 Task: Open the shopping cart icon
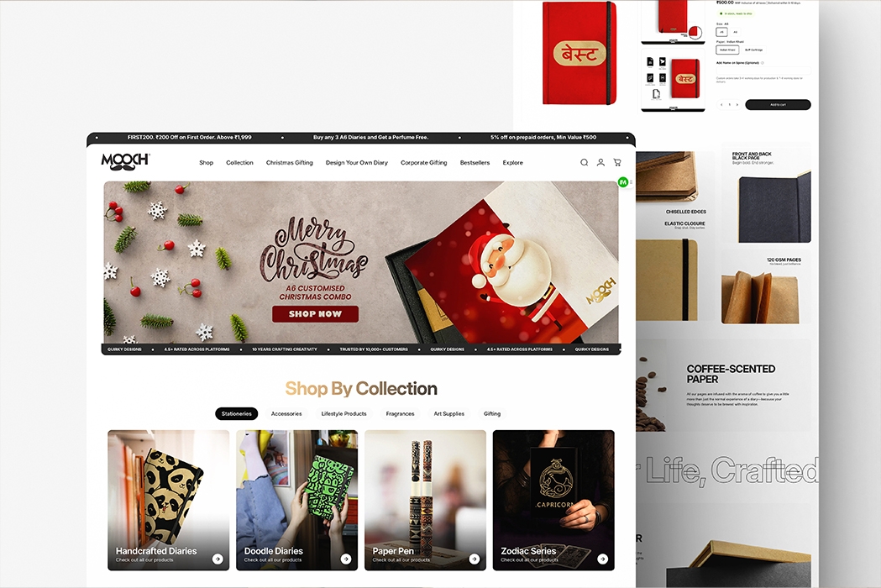coord(617,162)
